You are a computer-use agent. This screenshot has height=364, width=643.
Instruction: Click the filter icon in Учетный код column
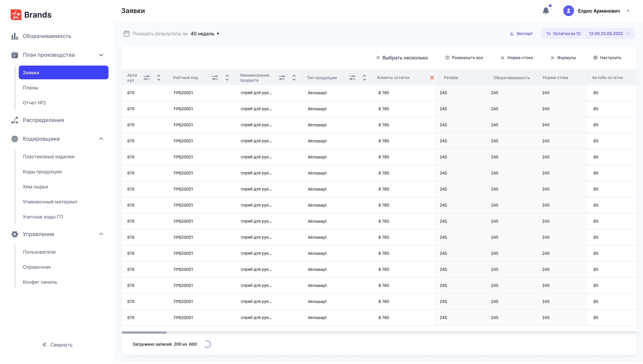point(215,78)
